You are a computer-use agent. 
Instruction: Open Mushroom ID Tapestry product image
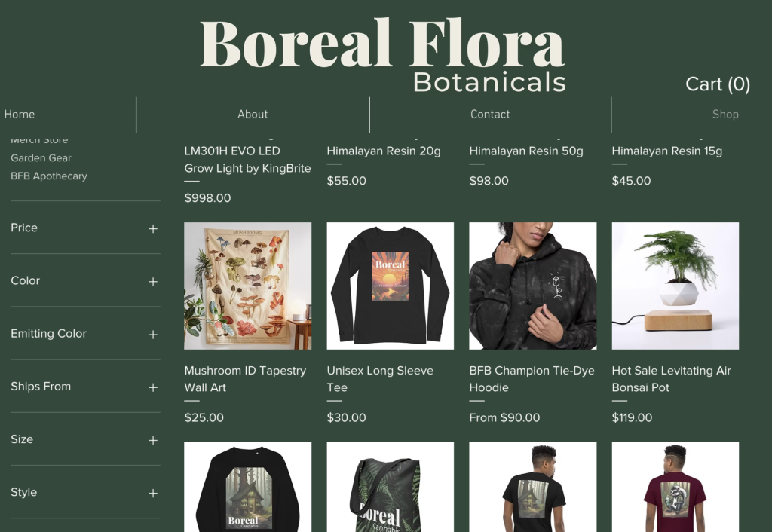pyautogui.click(x=247, y=286)
